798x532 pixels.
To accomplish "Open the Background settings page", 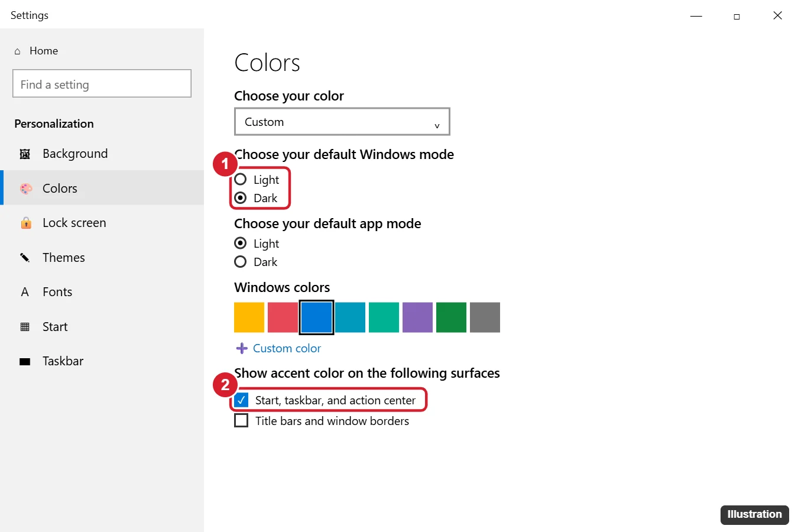I will click(x=102, y=154).
